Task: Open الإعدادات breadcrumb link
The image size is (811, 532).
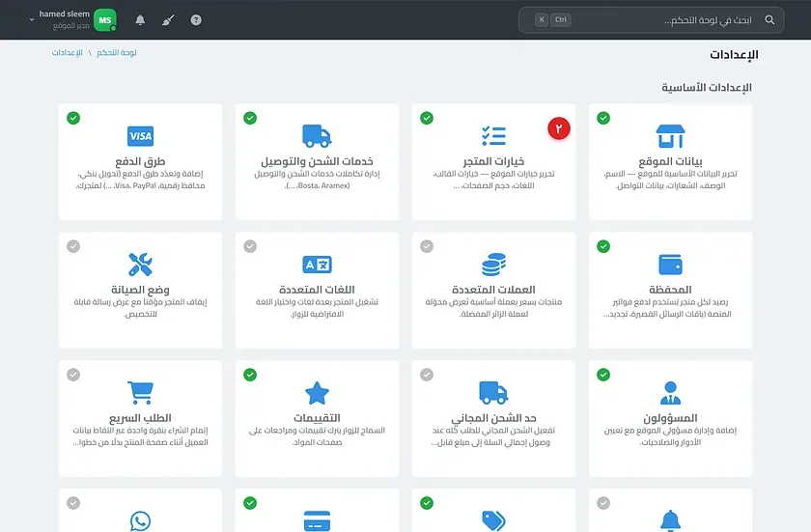Action: (68, 53)
